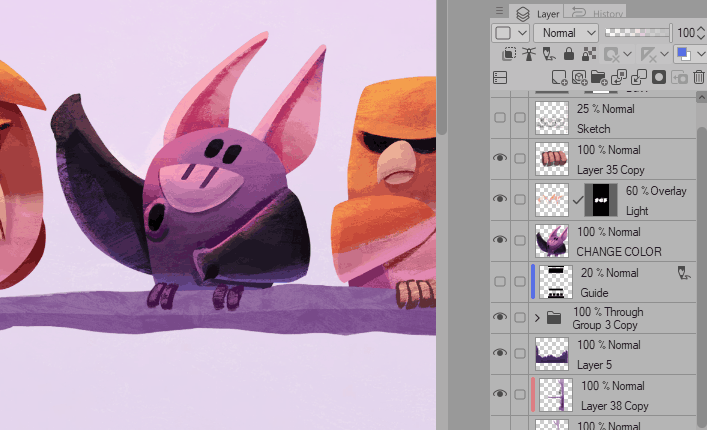
Task: Show the Sketch layer
Action: (500, 118)
